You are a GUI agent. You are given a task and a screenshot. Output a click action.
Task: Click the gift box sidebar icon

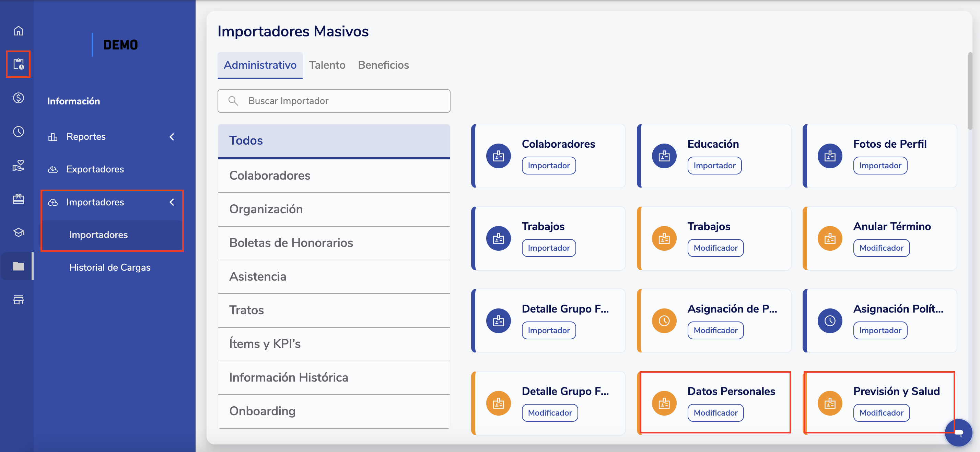coord(18,199)
